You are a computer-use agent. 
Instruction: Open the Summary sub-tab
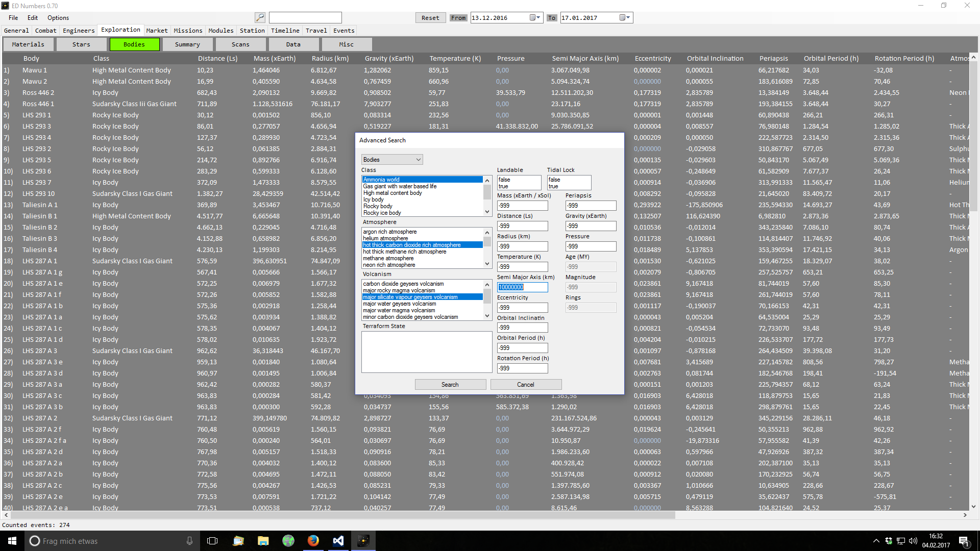coord(187,44)
